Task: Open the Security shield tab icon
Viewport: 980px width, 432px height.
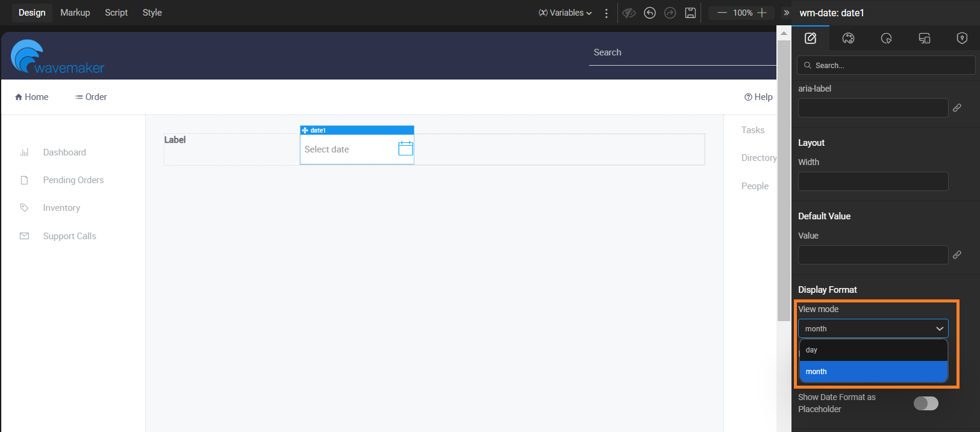Action: (962, 39)
